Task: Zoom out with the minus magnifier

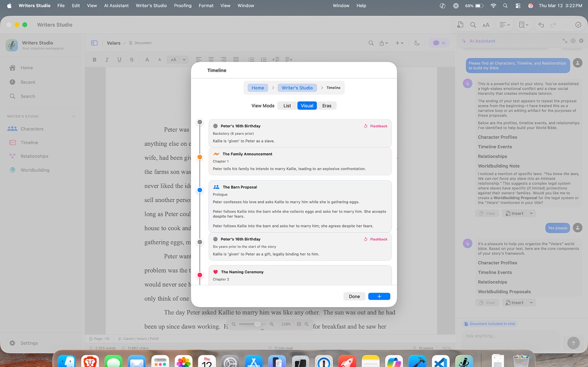Action: pos(234,324)
